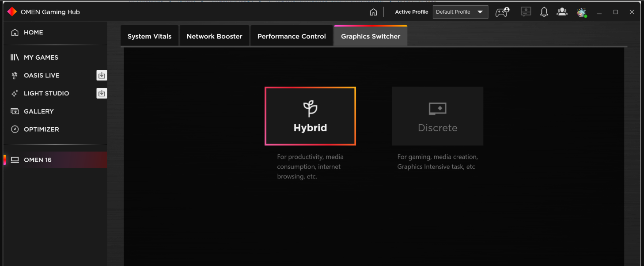Click the library icon beside MY GAMES
The height and width of the screenshot is (266, 644).
(15, 57)
